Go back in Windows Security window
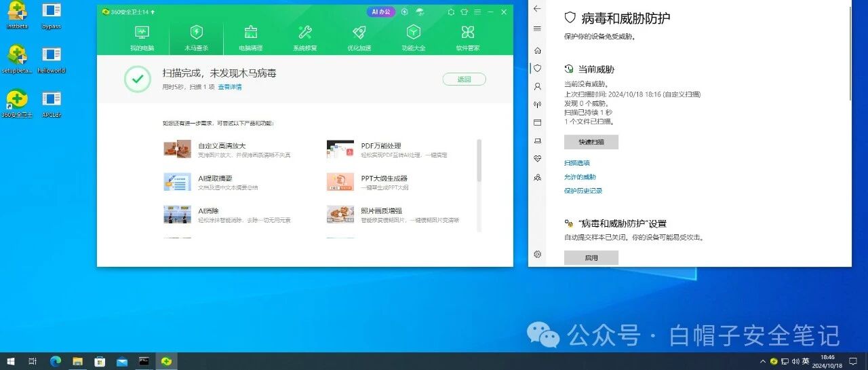 point(538,9)
